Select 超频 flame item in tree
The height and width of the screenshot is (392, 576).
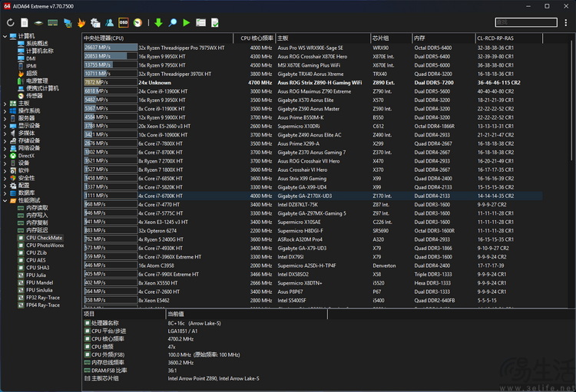coord(31,74)
